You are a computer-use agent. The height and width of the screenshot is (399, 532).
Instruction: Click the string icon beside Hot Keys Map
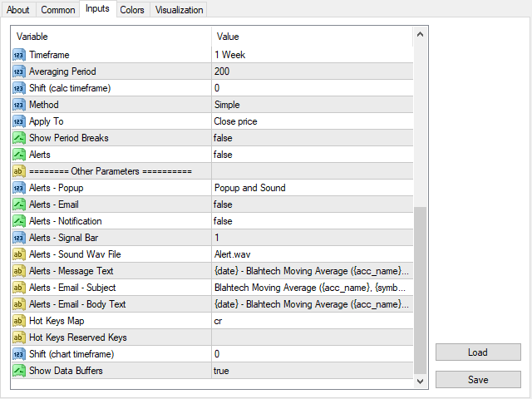click(x=19, y=321)
